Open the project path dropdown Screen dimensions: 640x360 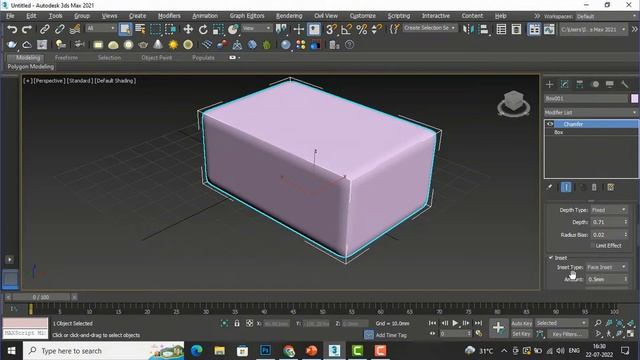click(593, 29)
